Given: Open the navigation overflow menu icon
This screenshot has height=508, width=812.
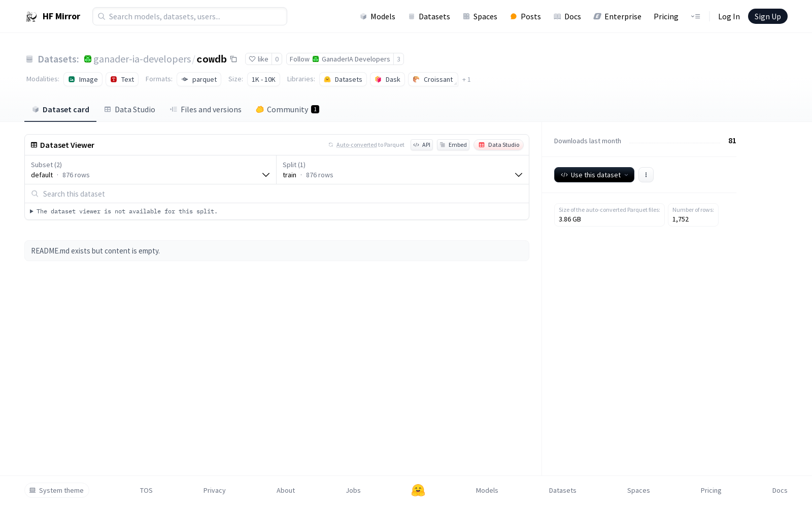Looking at the screenshot, I should [695, 16].
